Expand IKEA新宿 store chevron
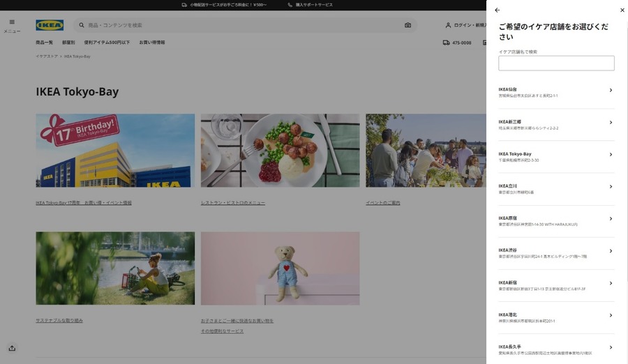 point(611,283)
